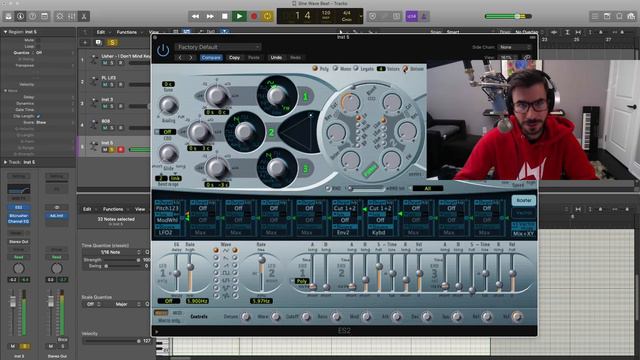
Task: Open the Loop Browser button
Action: (x=619, y=16)
